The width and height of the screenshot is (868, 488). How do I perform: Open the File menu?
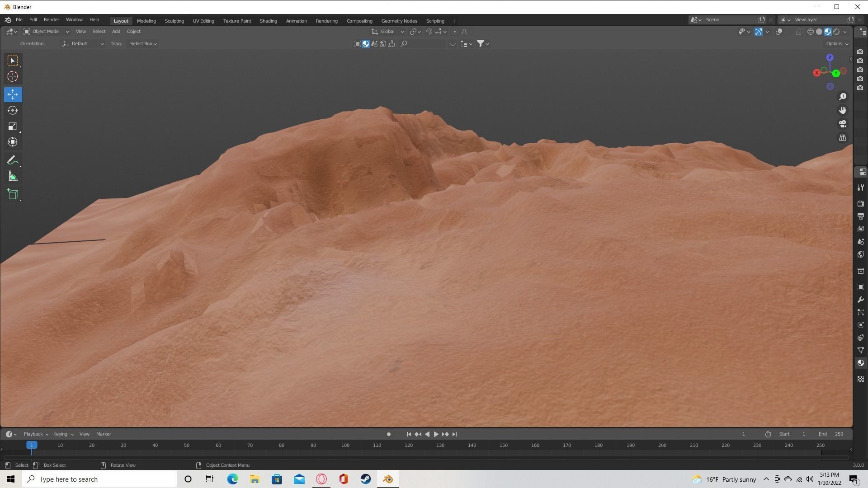coord(19,20)
